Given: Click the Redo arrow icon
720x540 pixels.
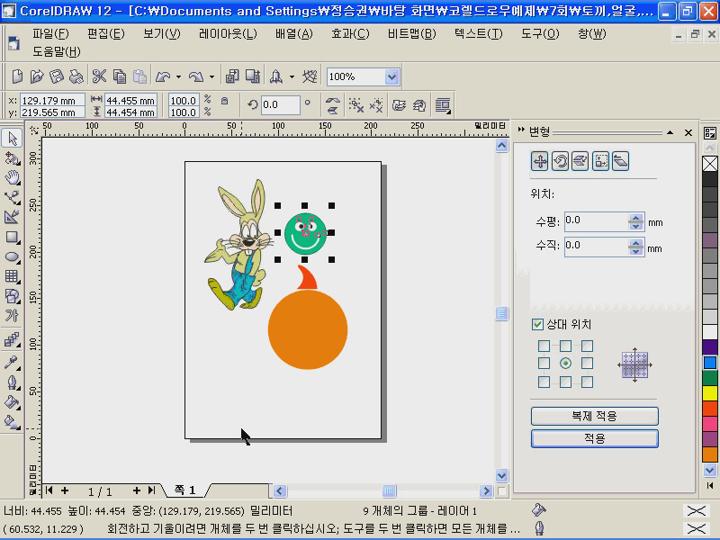Looking at the screenshot, I should pyautogui.click(x=197, y=77).
